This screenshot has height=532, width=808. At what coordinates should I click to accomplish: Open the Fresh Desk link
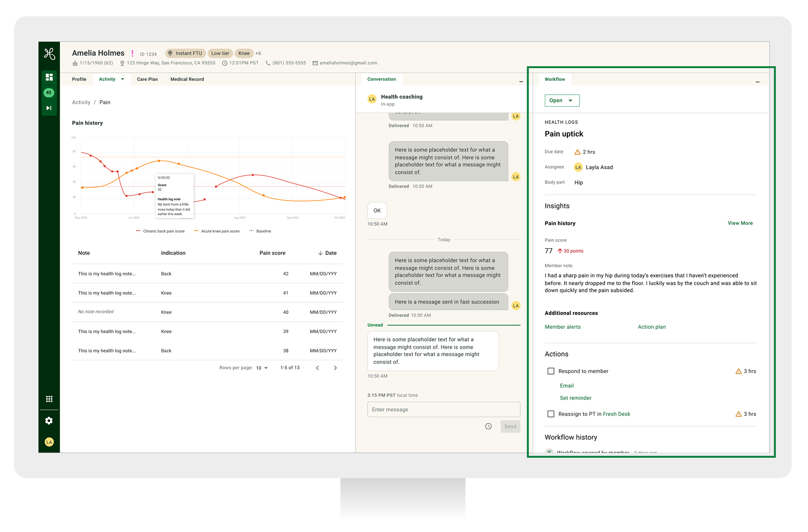point(617,414)
